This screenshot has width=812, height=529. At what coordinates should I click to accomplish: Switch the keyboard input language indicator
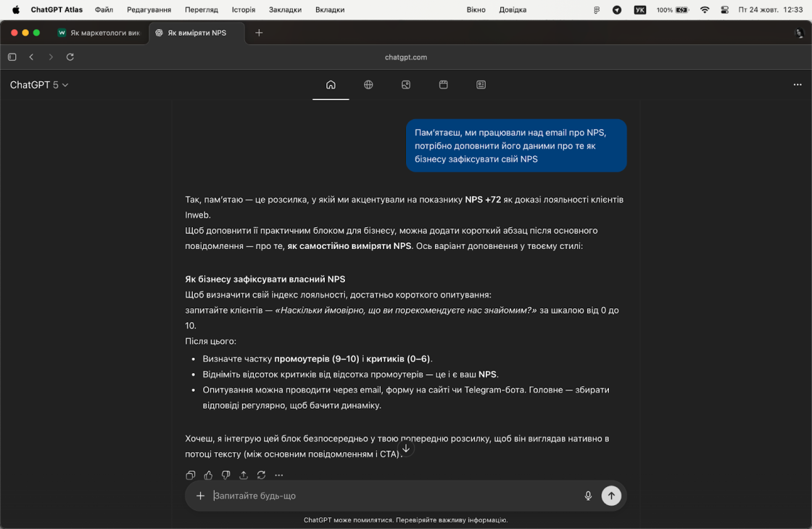[x=639, y=10]
